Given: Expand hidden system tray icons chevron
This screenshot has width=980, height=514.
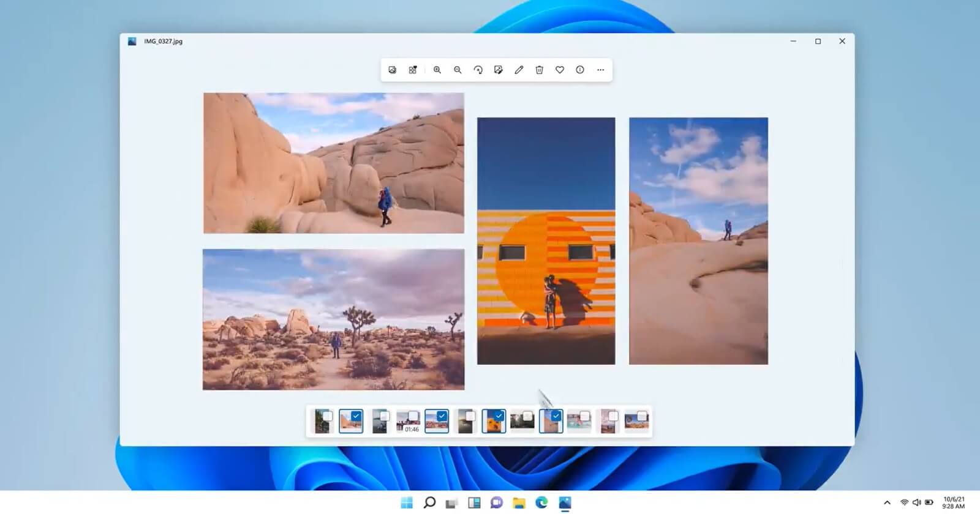Looking at the screenshot, I should click(887, 503).
